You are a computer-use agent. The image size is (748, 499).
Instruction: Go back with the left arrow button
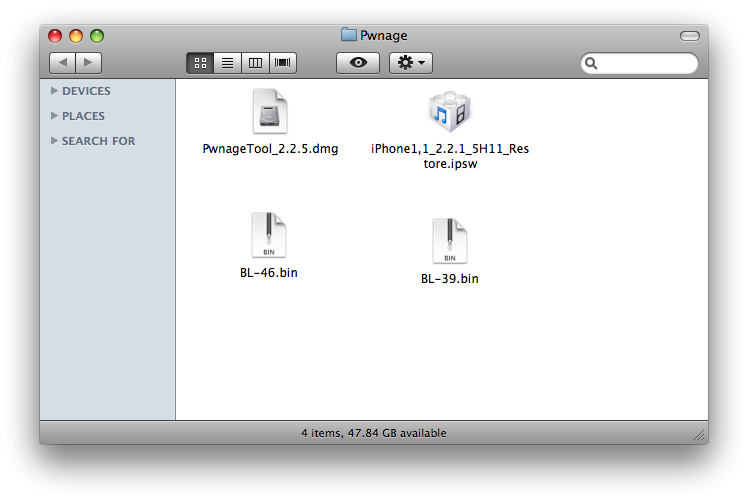[x=62, y=62]
